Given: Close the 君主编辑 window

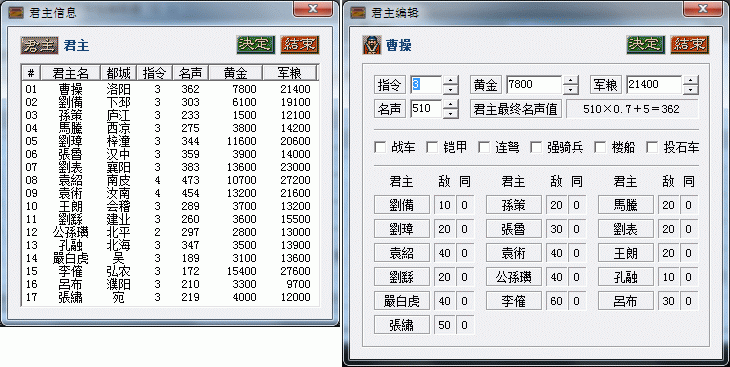Looking at the screenshot, I should pos(703,9).
